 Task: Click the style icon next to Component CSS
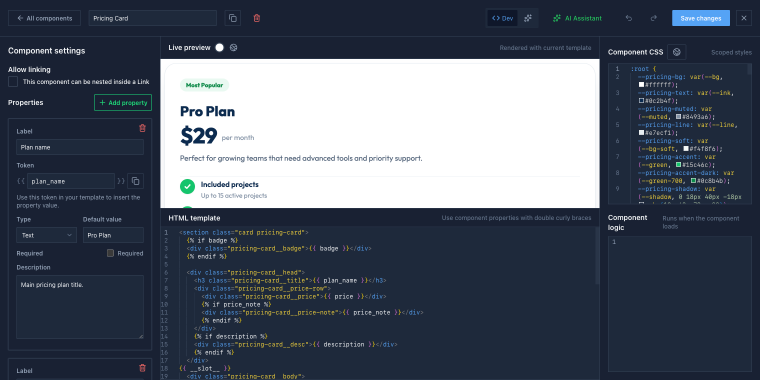pyautogui.click(x=677, y=52)
